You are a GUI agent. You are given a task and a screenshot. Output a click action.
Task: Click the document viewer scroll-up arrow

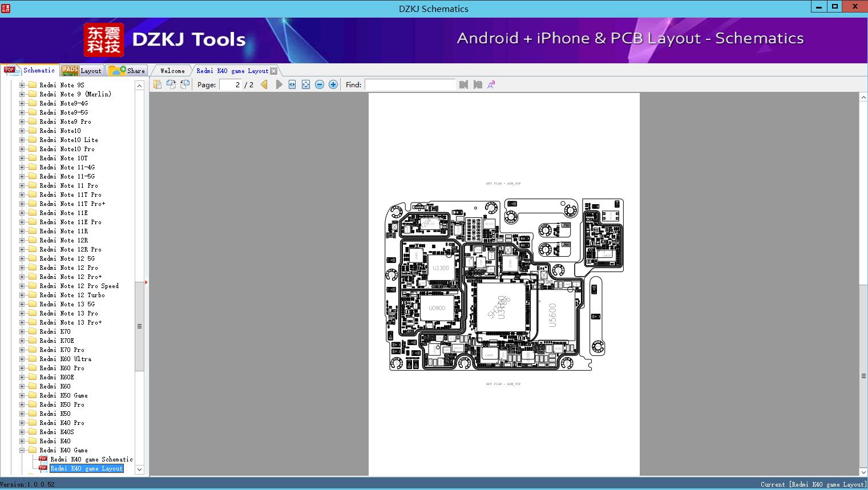point(863,98)
